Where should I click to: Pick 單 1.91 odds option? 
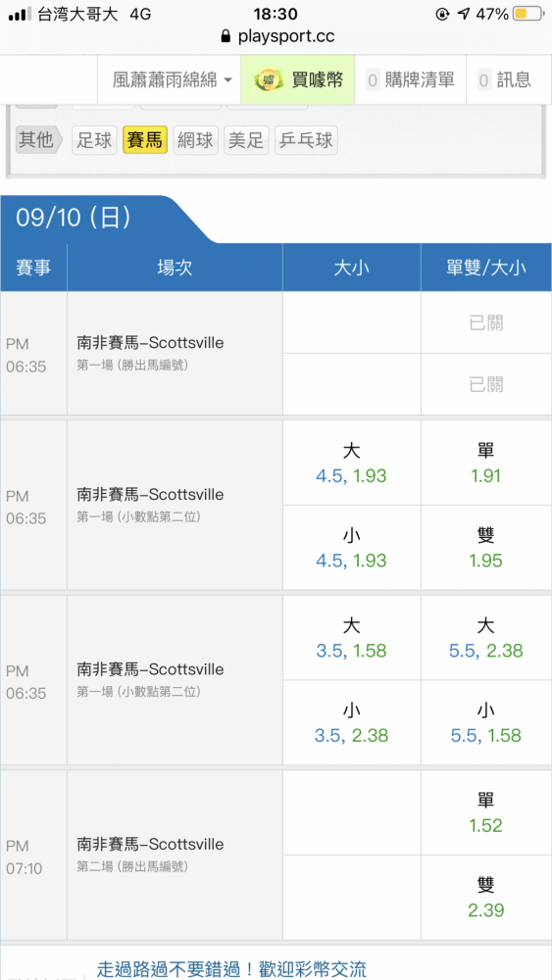tap(485, 464)
